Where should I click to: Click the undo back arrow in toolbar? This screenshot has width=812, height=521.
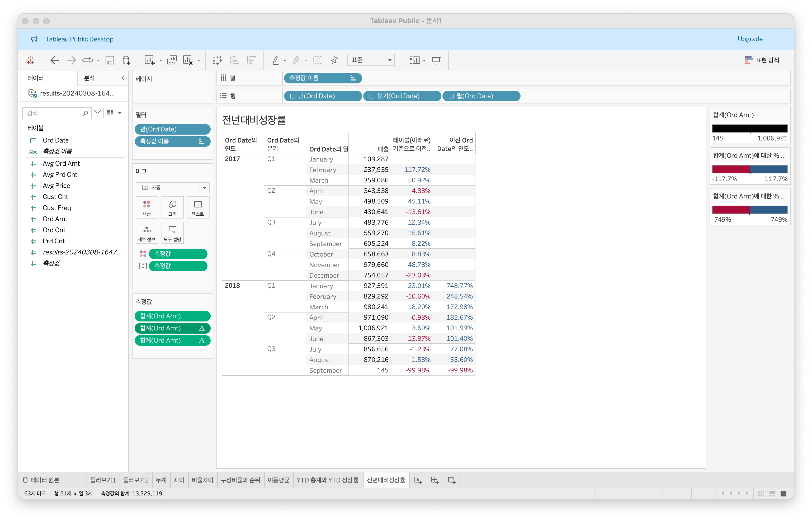(55, 60)
